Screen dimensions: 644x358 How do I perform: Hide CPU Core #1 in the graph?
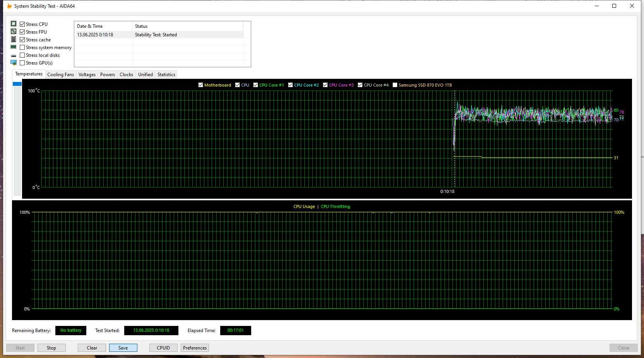tap(255, 85)
